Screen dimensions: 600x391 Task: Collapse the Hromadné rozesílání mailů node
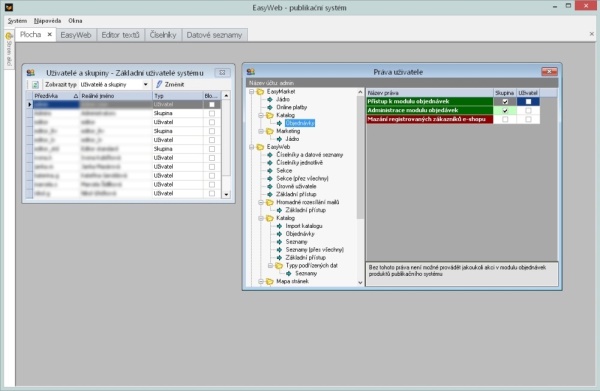(x=261, y=202)
